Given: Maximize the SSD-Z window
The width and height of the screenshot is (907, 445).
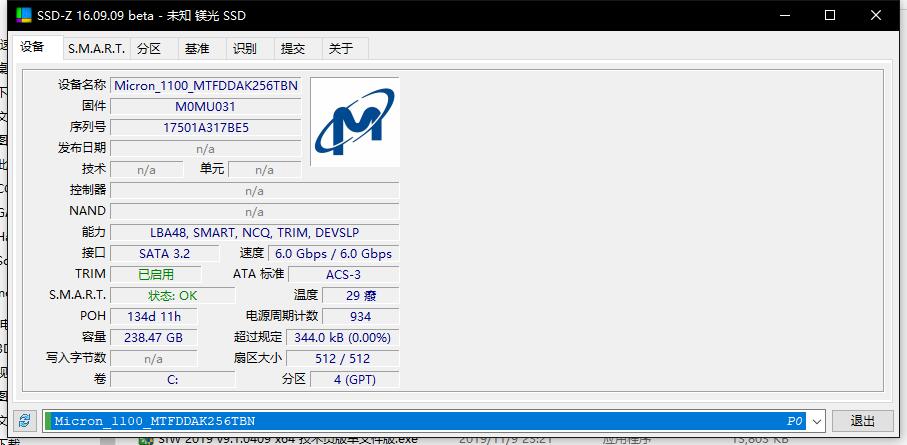Looking at the screenshot, I should 829,16.
